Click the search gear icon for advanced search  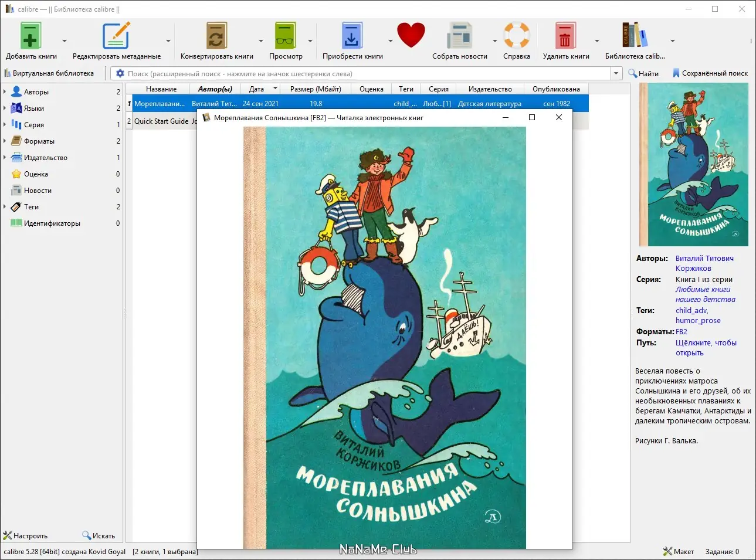pos(120,73)
